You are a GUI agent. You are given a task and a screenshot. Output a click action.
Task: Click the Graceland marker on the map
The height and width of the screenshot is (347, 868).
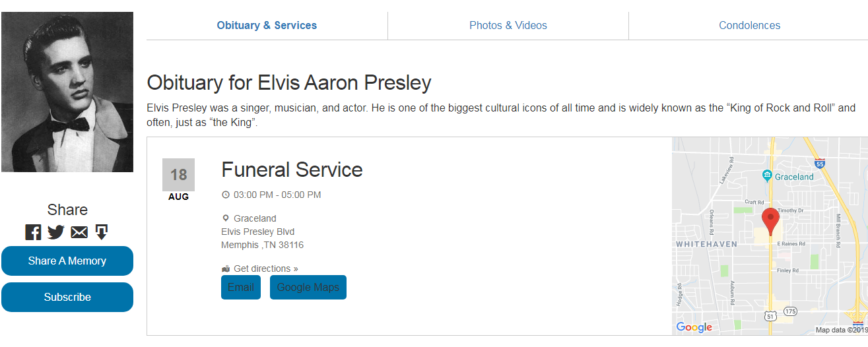pos(767,175)
